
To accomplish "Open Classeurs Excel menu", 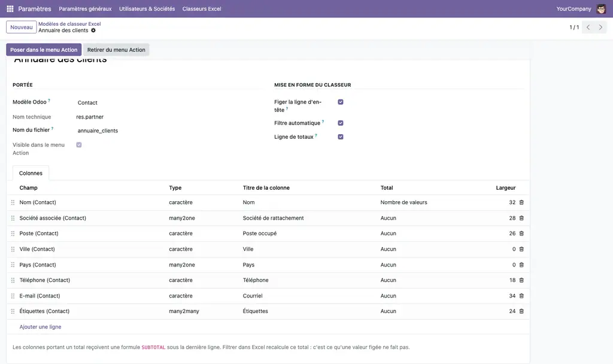I will (202, 8).
